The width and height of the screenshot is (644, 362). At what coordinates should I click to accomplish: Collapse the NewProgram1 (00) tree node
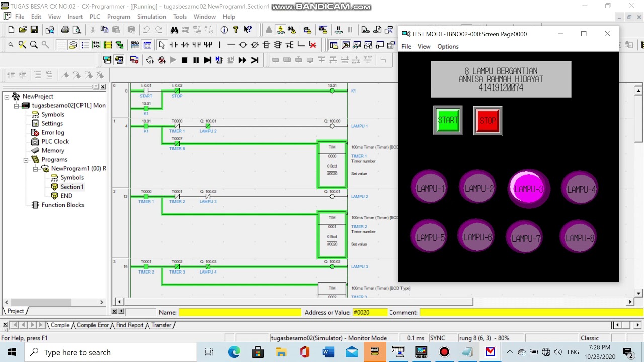[35, 168]
